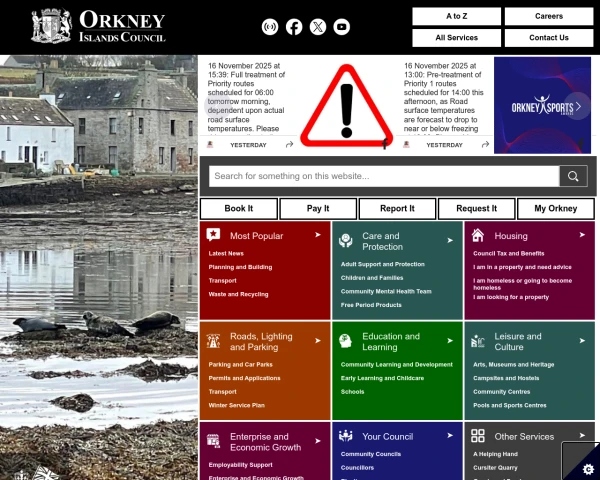The width and height of the screenshot is (600, 480).
Task: Open the council's YouTube channel icon
Action: point(342,27)
